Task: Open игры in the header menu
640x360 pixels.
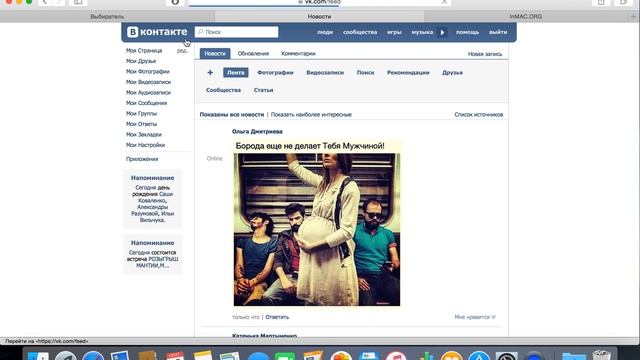Action: click(394, 32)
